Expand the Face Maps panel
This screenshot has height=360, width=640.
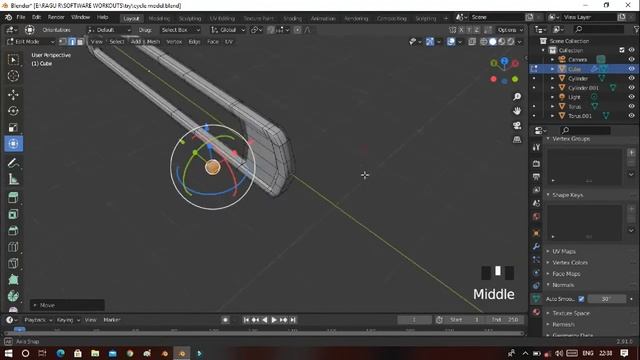[x=566, y=274]
